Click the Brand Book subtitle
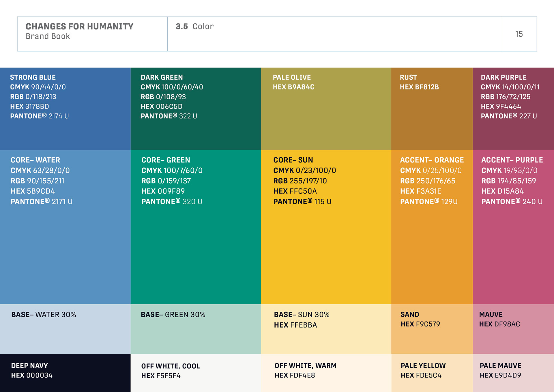Viewport: 554px width, 392px height. point(48,36)
